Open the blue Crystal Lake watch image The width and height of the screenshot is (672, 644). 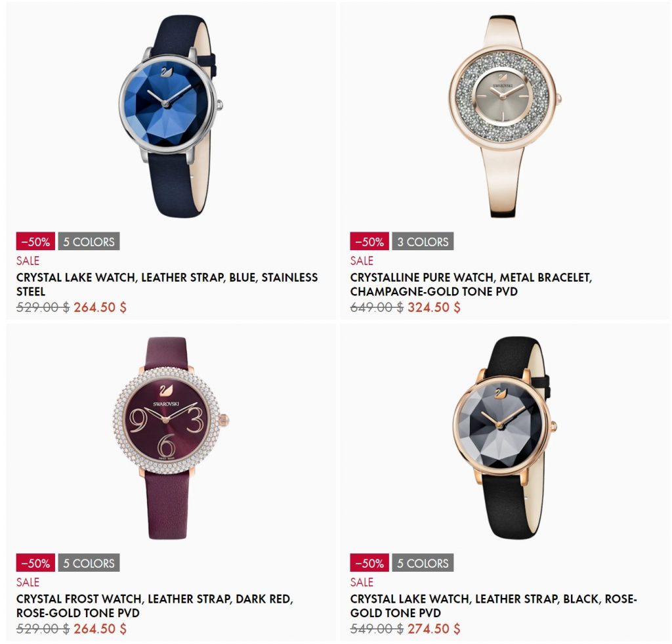pyautogui.click(x=171, y=116)
